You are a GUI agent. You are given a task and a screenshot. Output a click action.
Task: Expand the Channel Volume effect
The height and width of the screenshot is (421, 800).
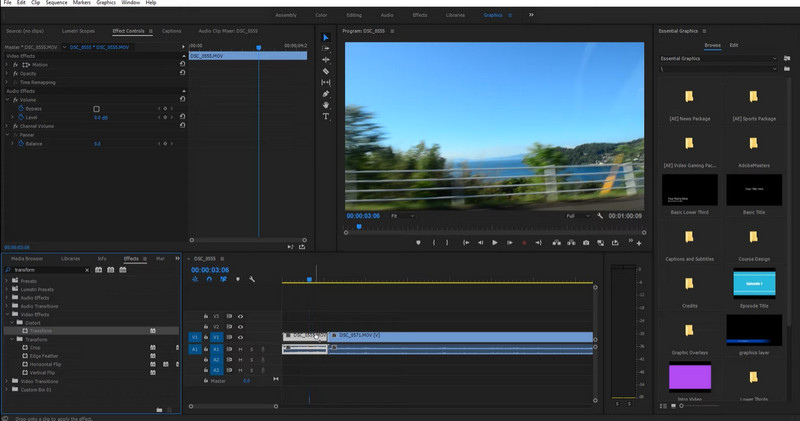coord(7,126)
